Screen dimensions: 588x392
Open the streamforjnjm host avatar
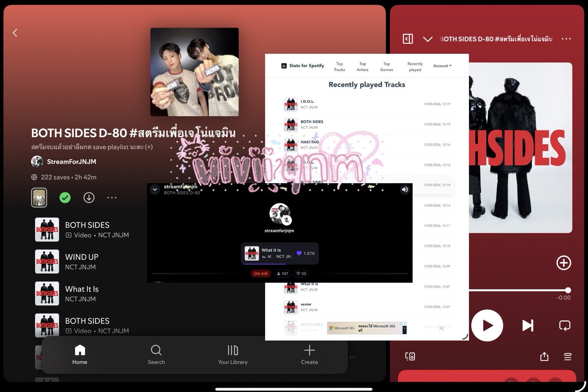280,214
